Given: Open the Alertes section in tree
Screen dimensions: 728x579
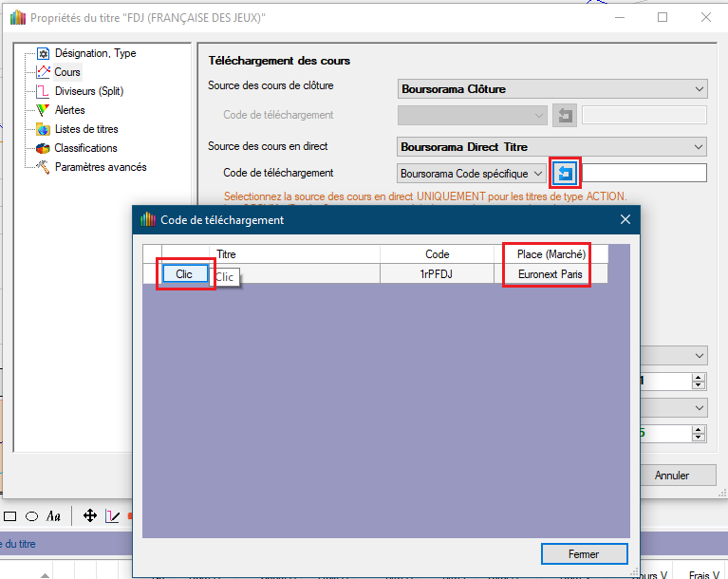Looking at the screenshot, I should (69, 110).
